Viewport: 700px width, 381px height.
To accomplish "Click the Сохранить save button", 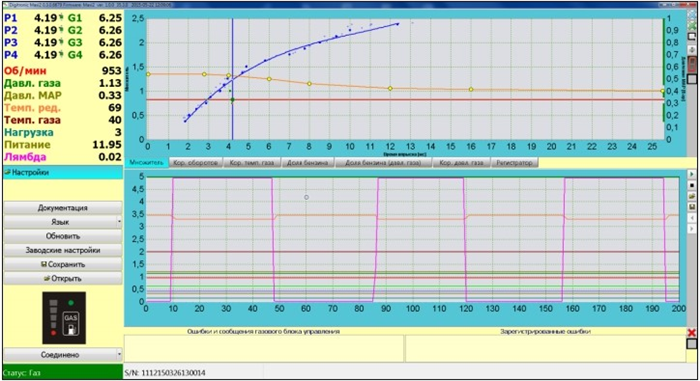I will tap(62, 264).
